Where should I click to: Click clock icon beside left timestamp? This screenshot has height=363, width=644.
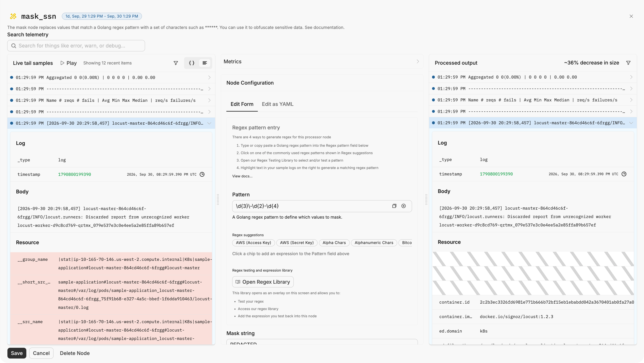pyautogui.click(x=202, y=174)
